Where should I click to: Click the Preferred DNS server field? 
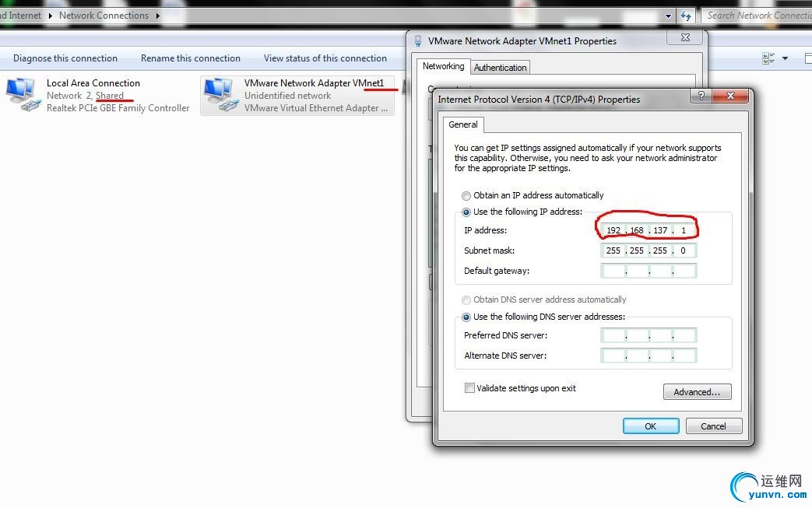649,335
